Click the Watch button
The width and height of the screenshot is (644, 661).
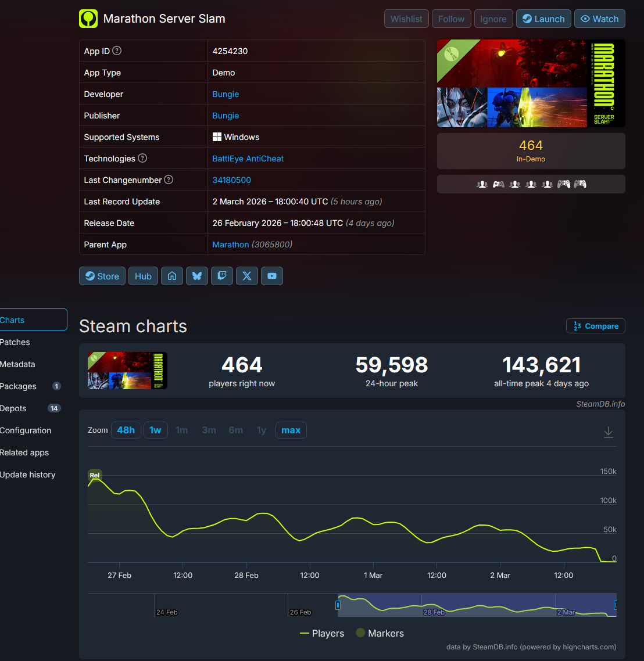click(600, 19)
